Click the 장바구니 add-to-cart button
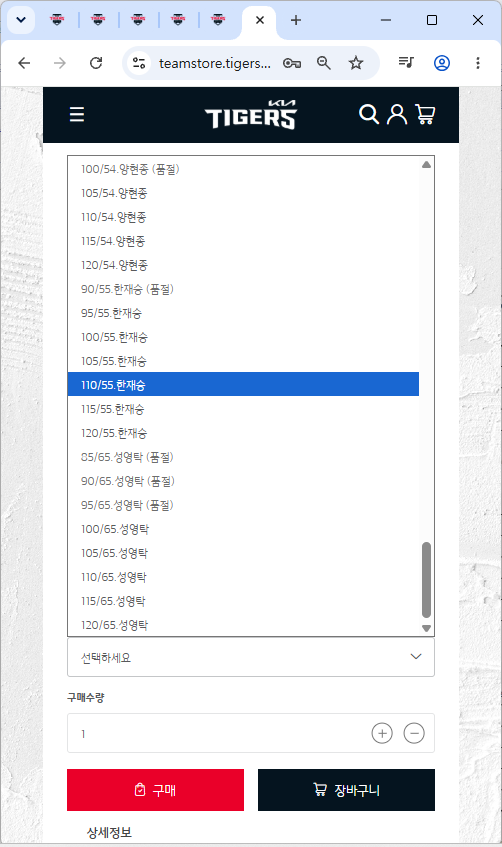Image resolution: width=502 pixels, height=847 pixels. point(346,790)
